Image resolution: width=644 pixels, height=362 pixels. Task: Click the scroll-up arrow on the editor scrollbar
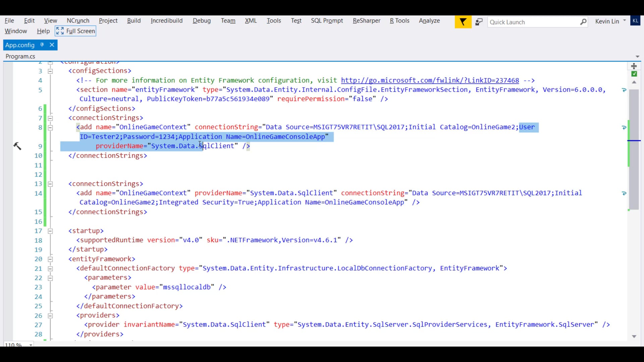634,82
